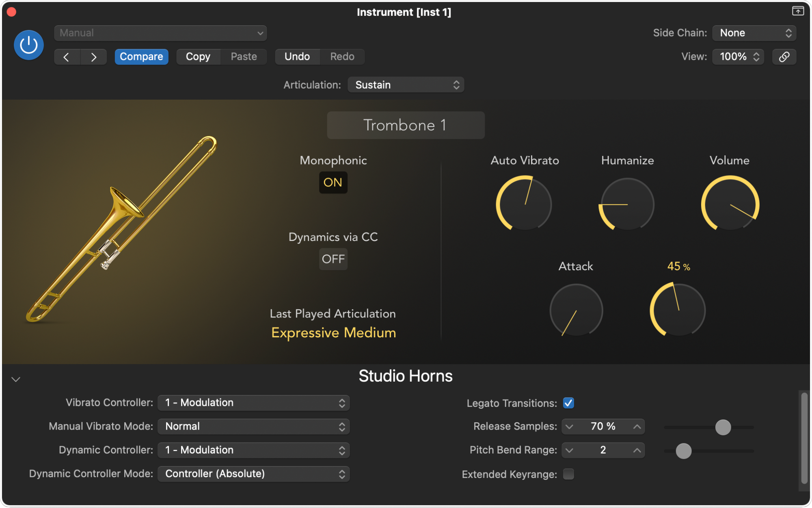Click the Instrument [Inst 1] title text

click(404, 12)
